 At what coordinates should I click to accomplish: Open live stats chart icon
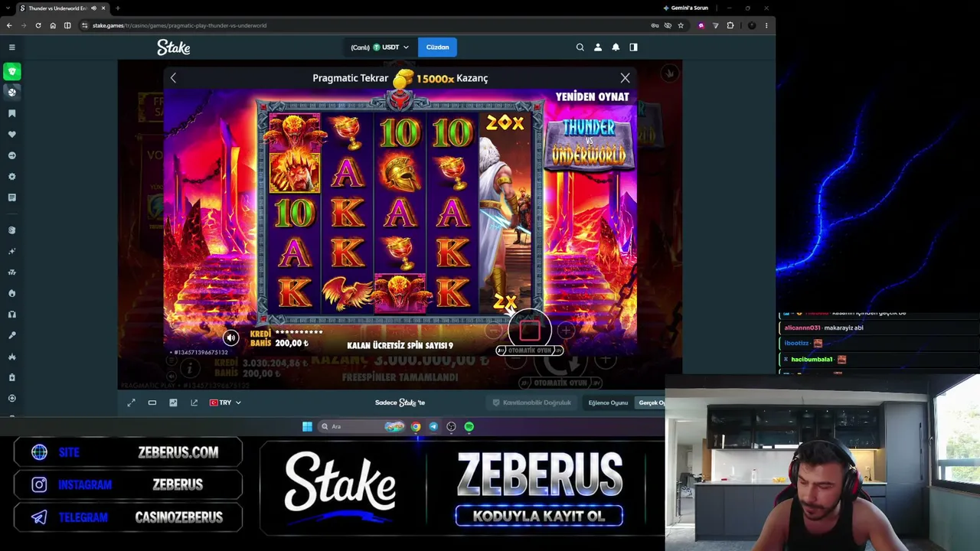173,403
